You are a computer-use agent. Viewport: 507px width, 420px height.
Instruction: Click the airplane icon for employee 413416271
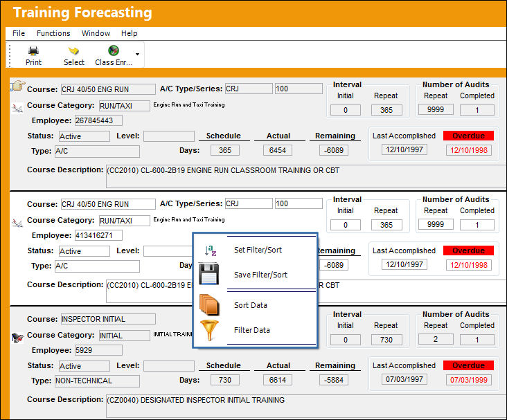point(17,223)
